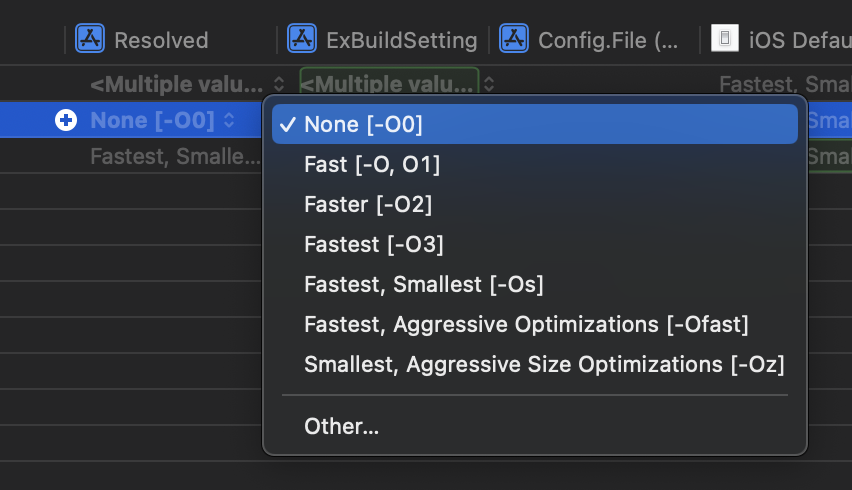Click the plus icon beside None [-O0]

coord(66,121)
